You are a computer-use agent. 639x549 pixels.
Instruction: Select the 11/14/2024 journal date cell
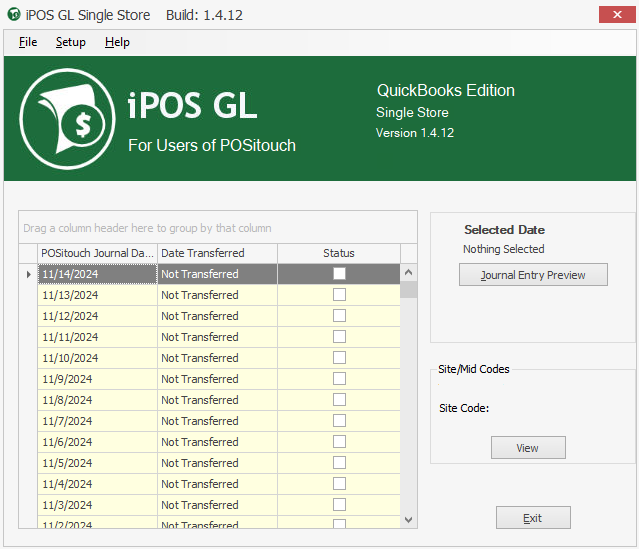(97, 274)
